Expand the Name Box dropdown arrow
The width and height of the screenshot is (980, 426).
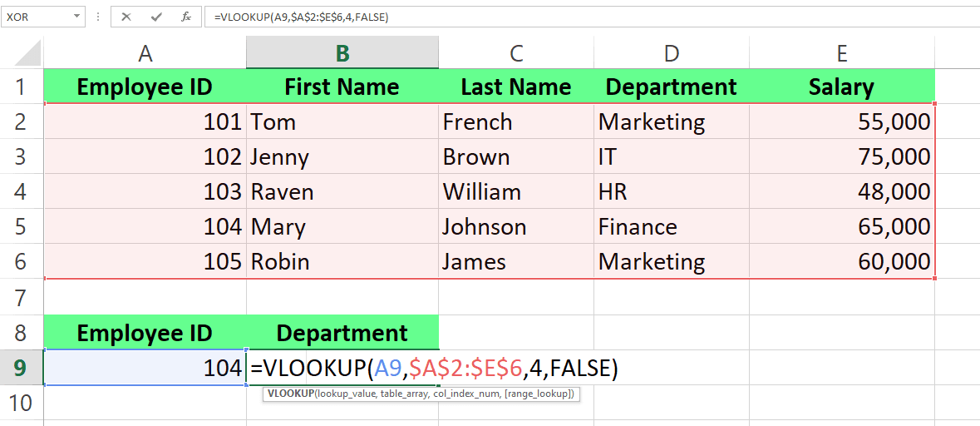tap(77, 17)
